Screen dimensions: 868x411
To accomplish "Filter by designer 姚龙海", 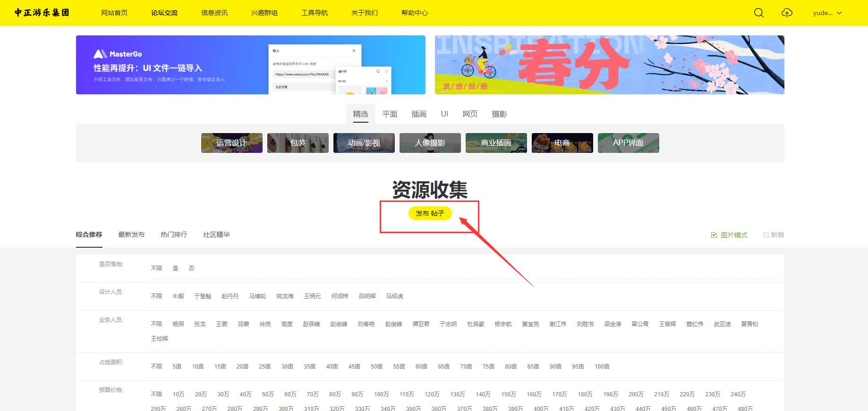I will 285,296.
